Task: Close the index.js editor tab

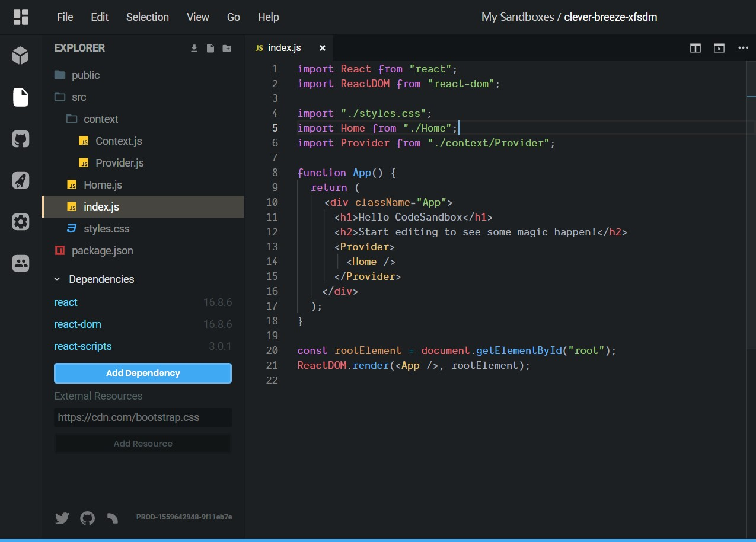Action: [323, 48]
